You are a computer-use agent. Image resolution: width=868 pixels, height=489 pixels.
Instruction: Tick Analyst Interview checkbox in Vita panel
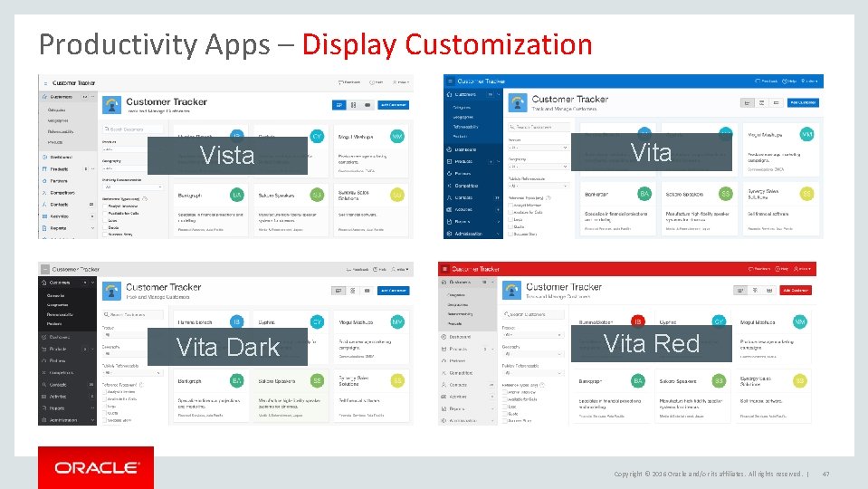510,205
